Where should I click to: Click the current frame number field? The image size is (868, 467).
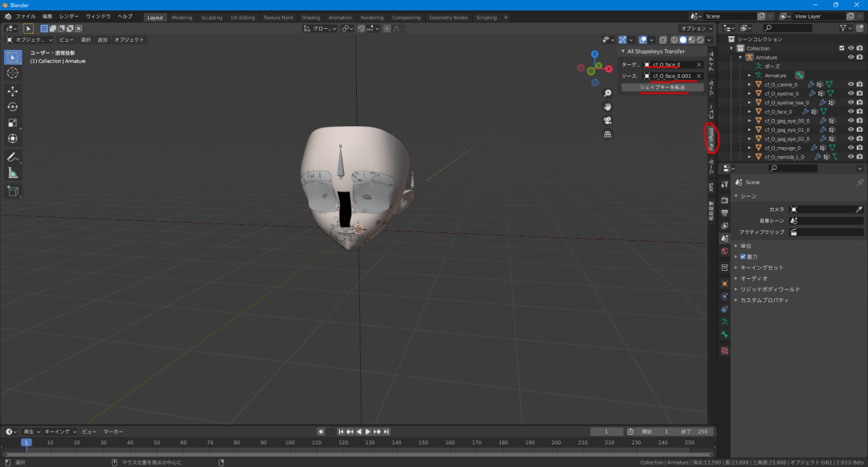coord(607,432)
